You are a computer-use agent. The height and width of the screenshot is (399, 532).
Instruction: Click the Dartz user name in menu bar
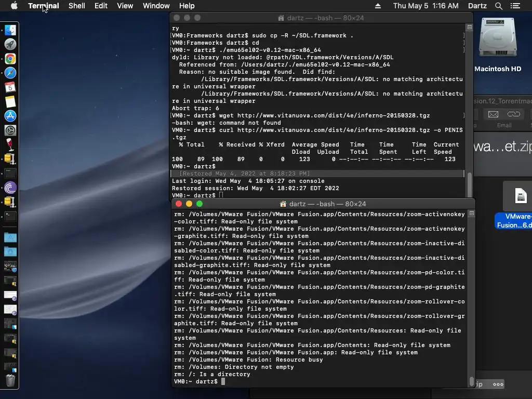pyautogui.click(x=477, y=6)
